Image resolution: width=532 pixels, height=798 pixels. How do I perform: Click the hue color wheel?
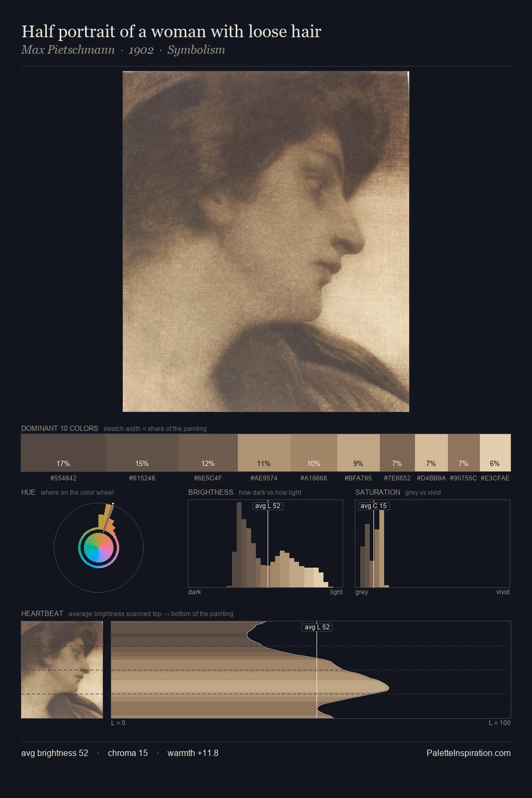[x=98, y=547]
